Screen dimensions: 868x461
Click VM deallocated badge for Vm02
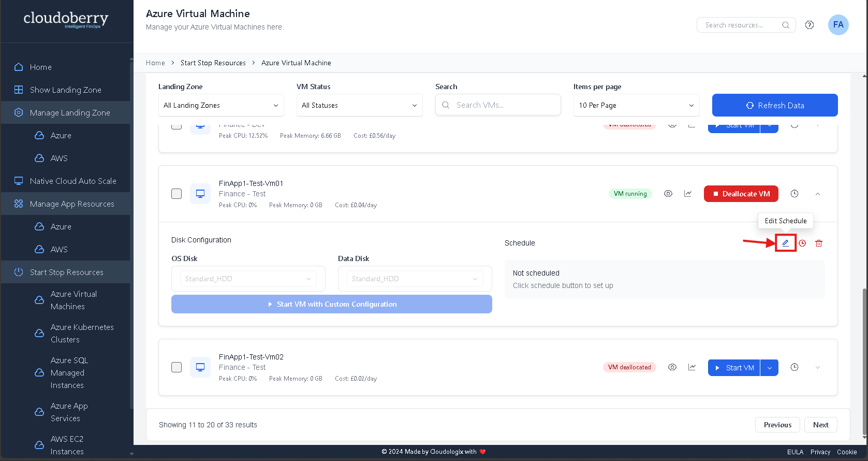[x=629, y=367]
